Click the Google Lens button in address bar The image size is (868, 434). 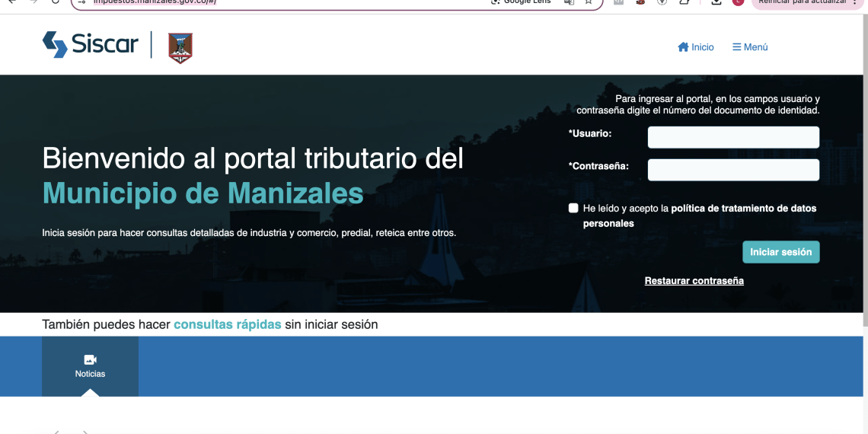(x=521, y=2)
